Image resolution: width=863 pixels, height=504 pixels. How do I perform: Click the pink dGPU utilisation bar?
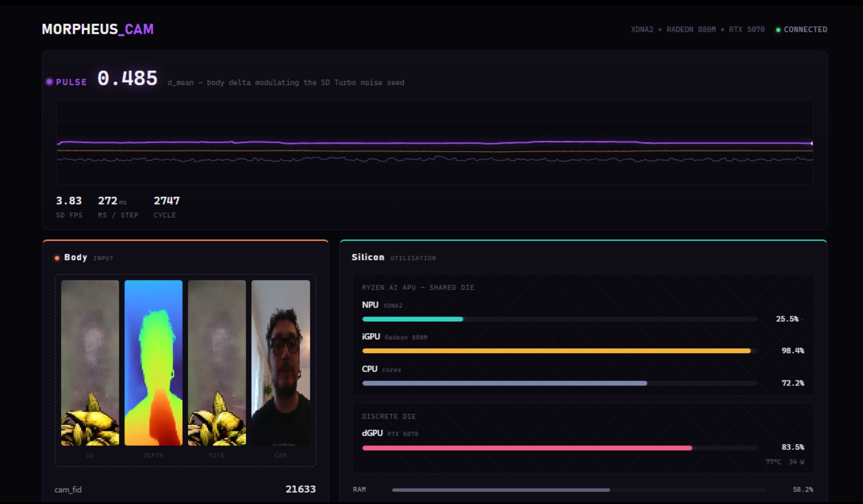pos(560,448)
